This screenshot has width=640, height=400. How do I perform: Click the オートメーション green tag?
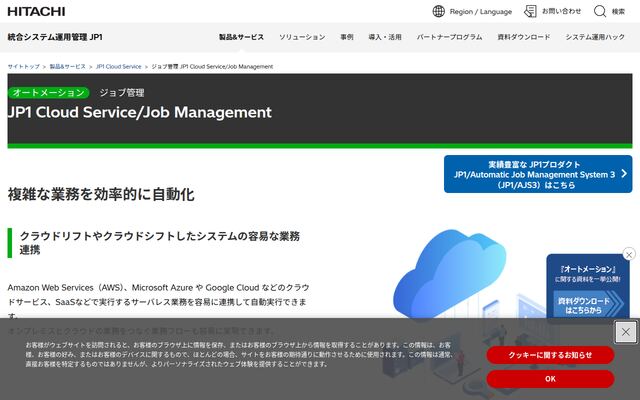tap(49, 93)
